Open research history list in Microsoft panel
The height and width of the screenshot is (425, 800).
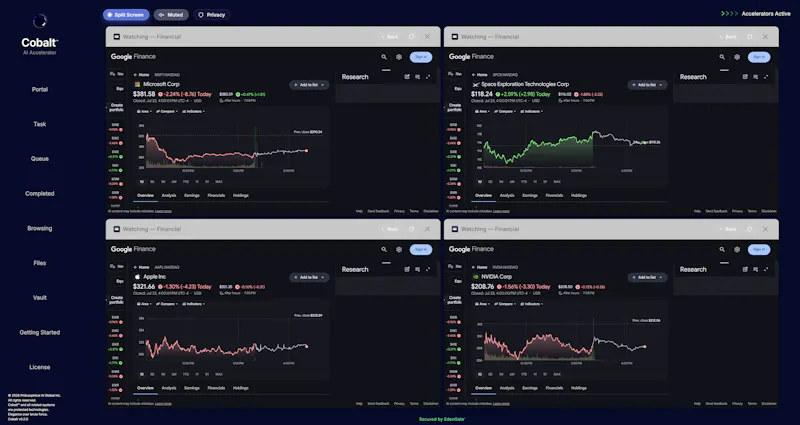[x=417, y=77]
